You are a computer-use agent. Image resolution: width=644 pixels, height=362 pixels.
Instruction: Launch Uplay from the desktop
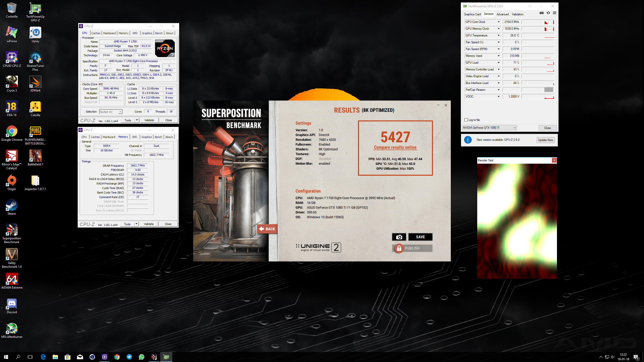pos(35,35)
